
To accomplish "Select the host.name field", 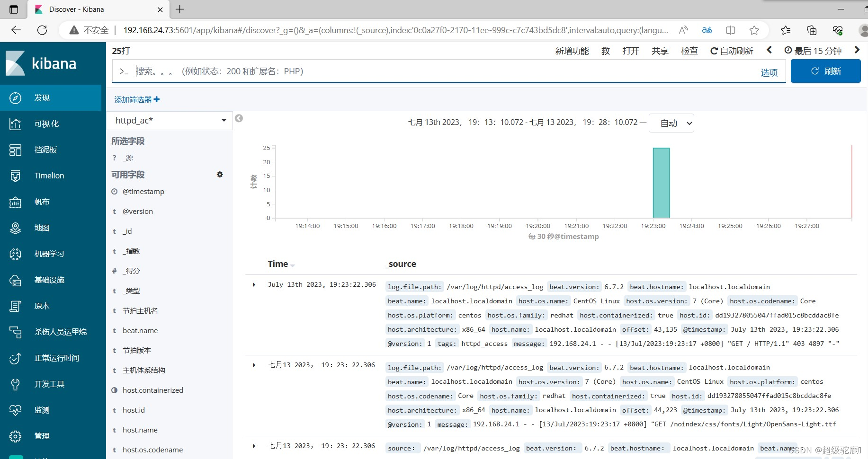I will click(140, 430).
